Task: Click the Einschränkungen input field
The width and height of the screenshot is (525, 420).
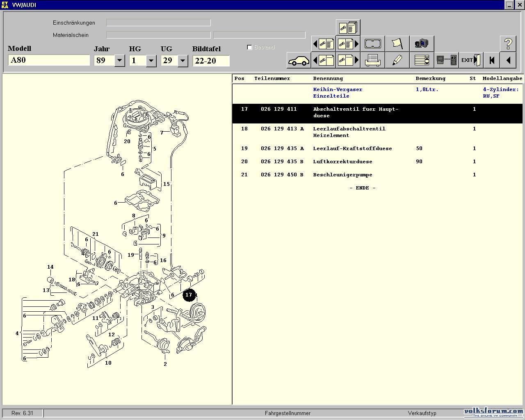Action: click(x=158, y=23)
